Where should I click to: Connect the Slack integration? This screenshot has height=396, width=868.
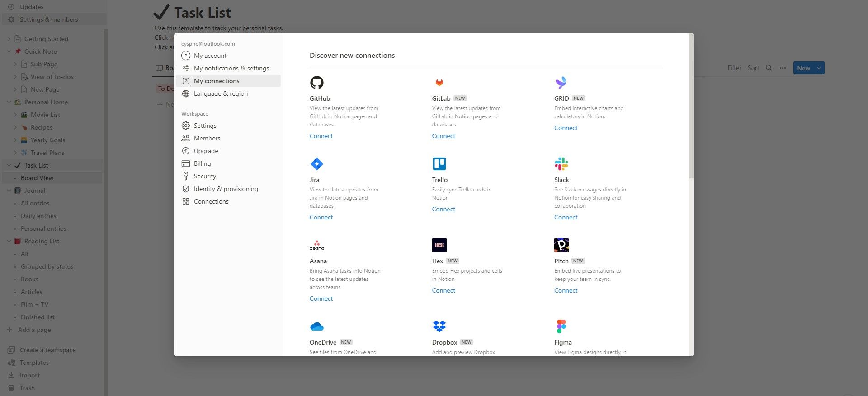(x=566, y=217)
